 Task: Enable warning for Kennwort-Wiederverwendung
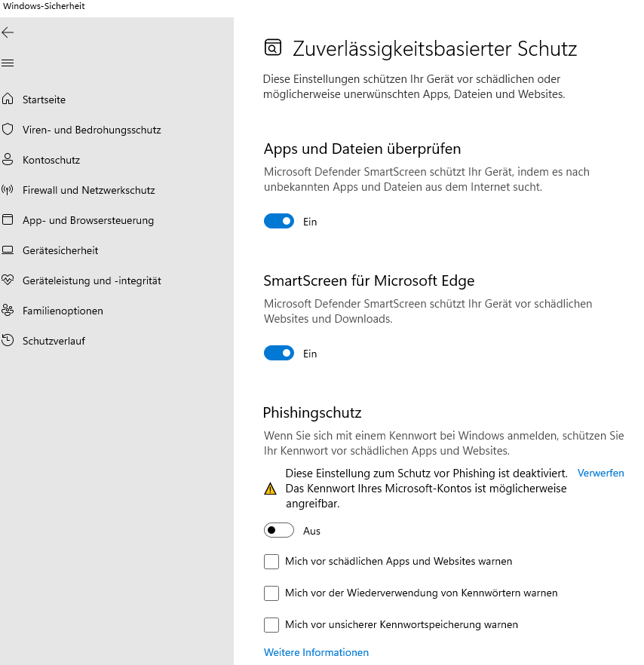tap(271, 593)
